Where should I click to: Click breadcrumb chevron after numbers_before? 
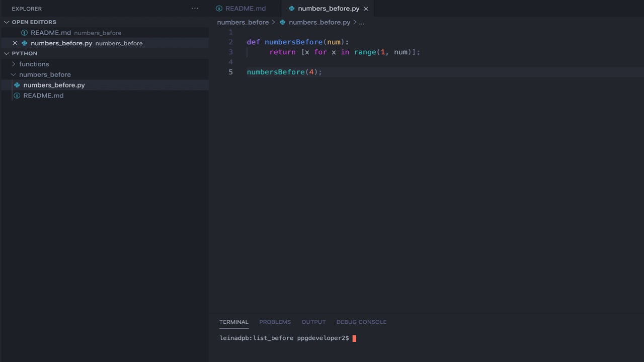click(273, 22)
